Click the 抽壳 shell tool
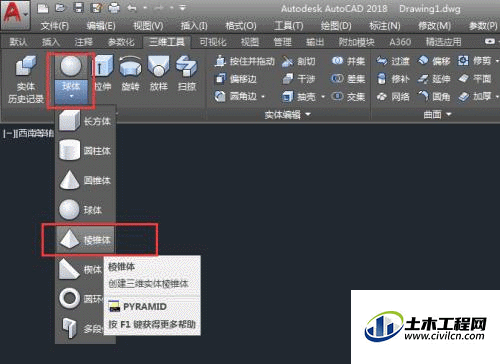 [x=298, y=97]
